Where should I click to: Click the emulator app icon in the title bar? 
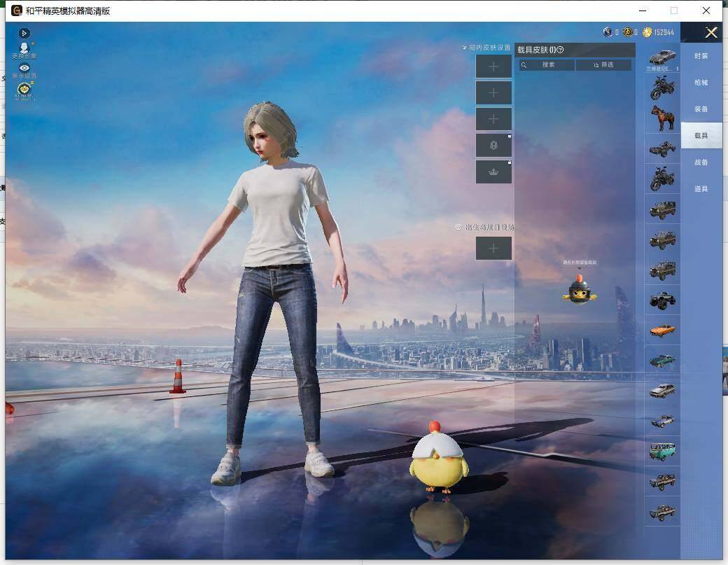(x=16, y=11)
